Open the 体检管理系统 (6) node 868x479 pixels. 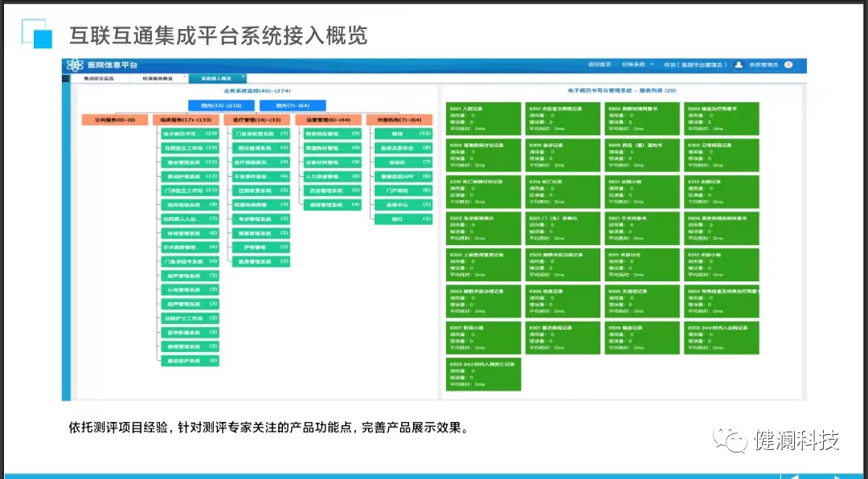[x=190, y=233]
